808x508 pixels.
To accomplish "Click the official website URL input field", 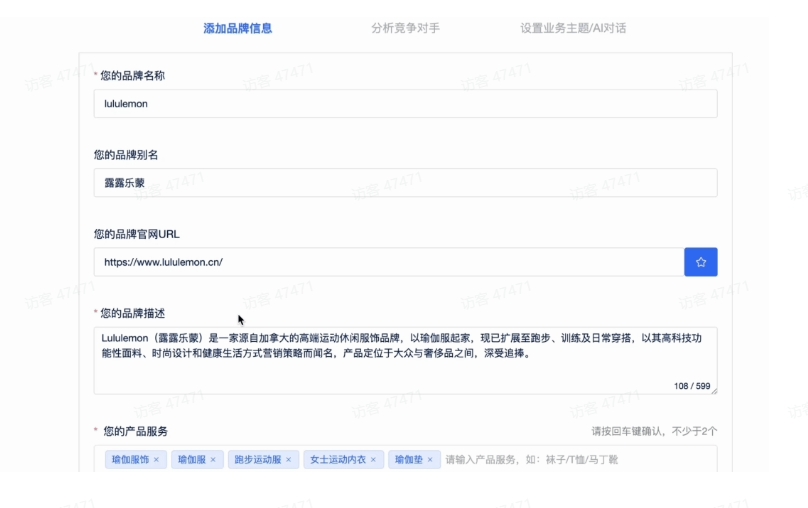I will pyautogui.click(x=389, y=262).
